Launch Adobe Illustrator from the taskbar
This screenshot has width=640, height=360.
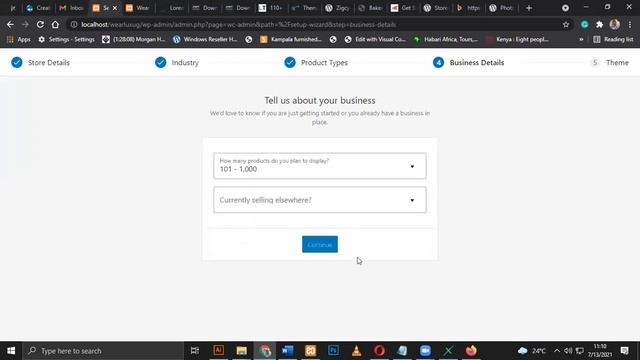219,351
